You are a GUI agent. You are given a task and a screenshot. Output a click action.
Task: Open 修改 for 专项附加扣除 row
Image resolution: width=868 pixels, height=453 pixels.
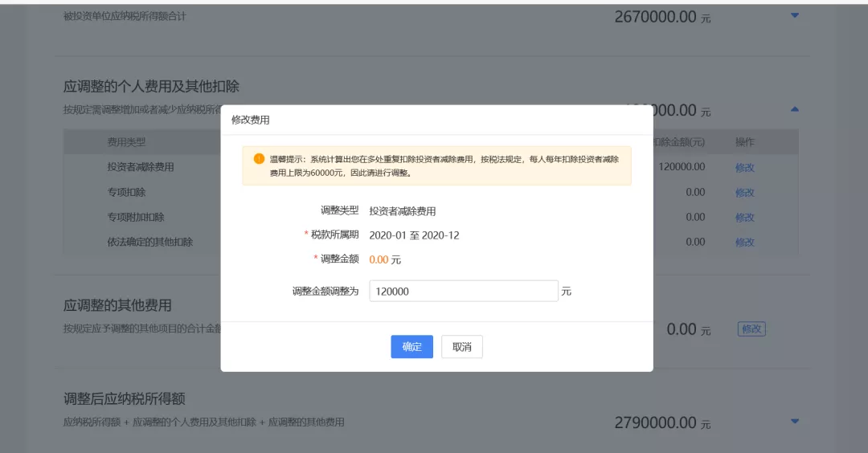[x=744, y=217]
